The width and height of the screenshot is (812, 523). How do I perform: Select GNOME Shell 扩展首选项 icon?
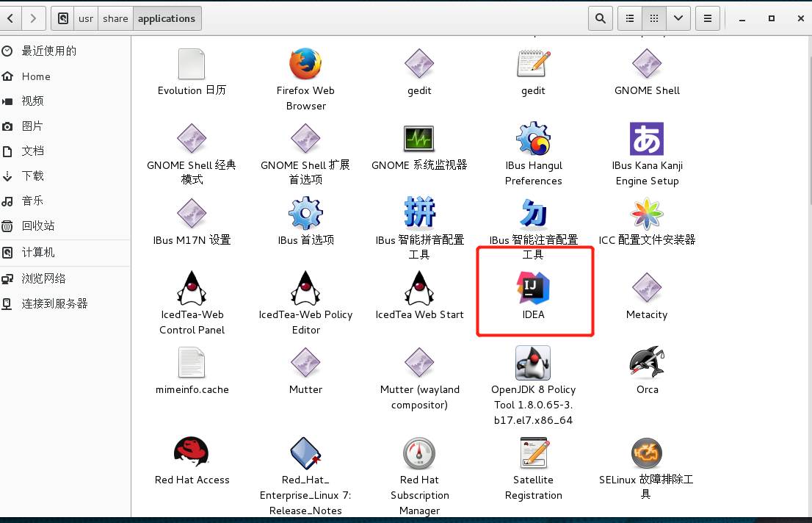[x=305, y=138]
